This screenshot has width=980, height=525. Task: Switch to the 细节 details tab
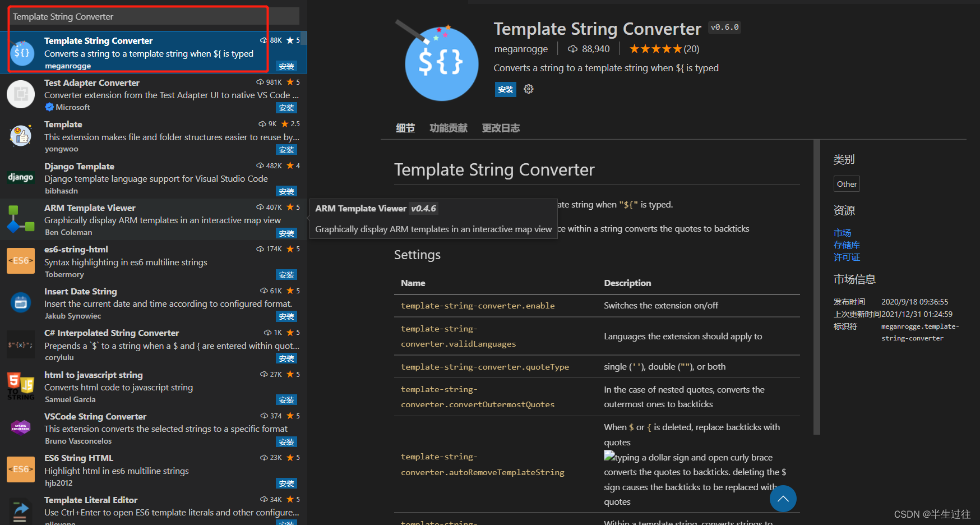(x=405, y=128)
